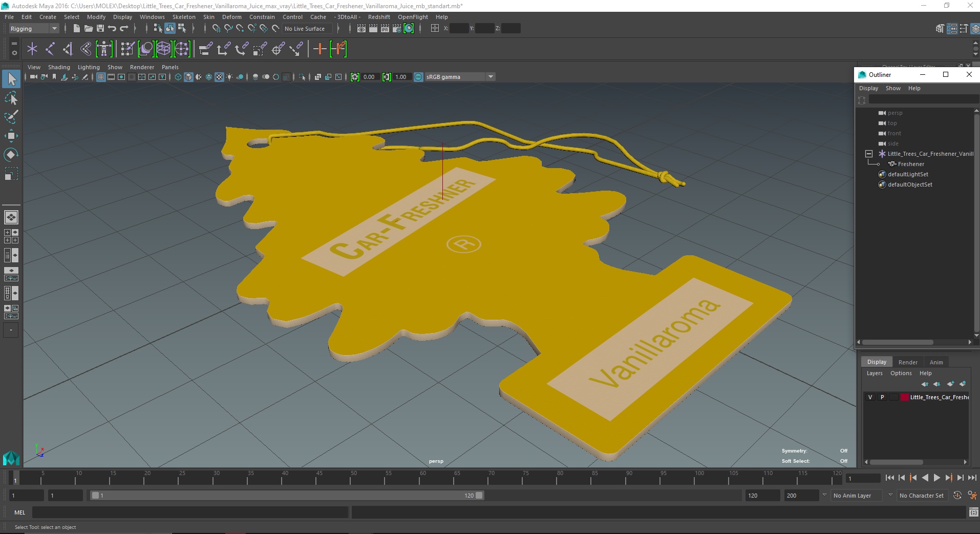Click Layers menu in layer editor

875,373
